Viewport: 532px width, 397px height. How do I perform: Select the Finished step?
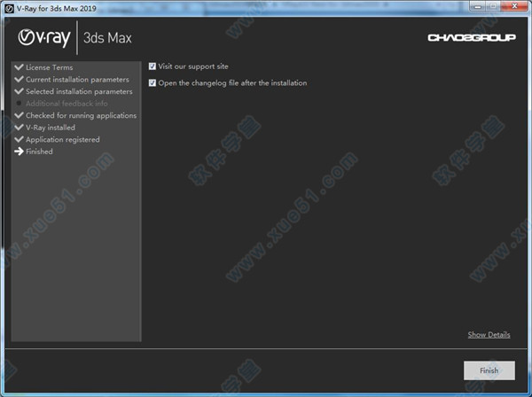(39, 152)
